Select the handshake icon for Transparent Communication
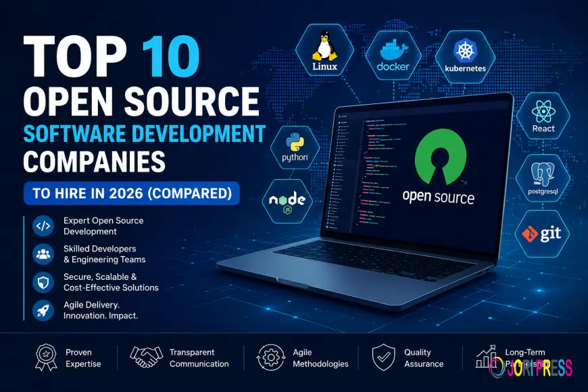 [146, 357]
